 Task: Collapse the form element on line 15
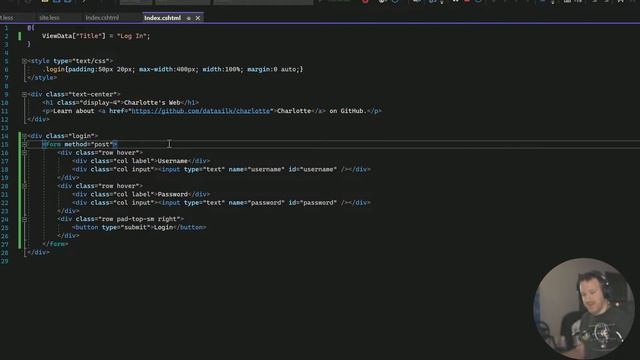[x=24, y=144]
